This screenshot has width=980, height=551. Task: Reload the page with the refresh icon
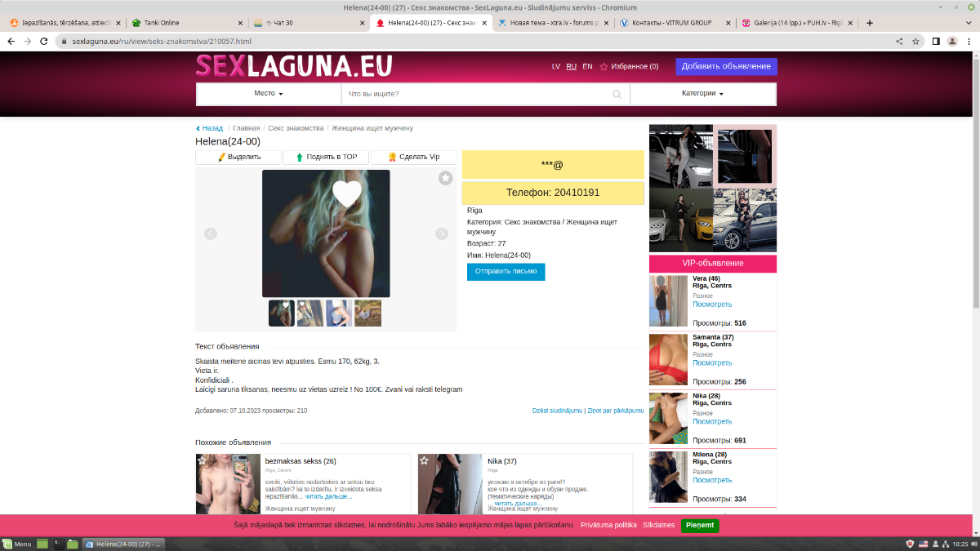click(44, 41)
